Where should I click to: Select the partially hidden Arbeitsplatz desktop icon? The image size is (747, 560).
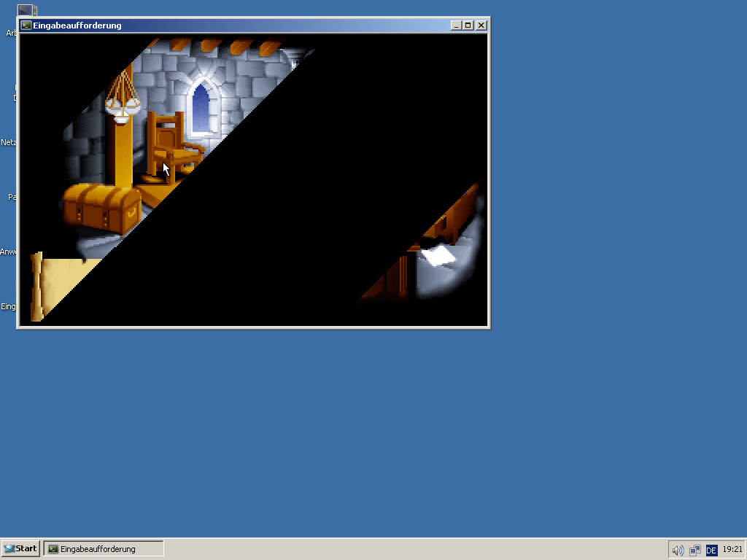pyautogui.click(x=26, y=11)
